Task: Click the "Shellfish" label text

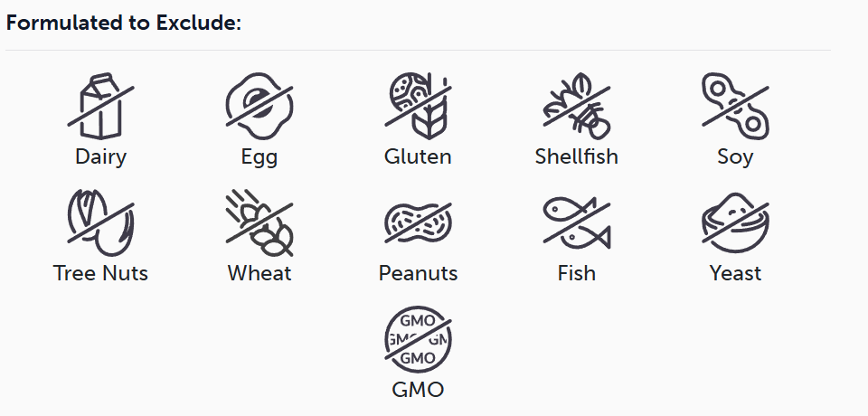Action: click(x=577, y=156)
